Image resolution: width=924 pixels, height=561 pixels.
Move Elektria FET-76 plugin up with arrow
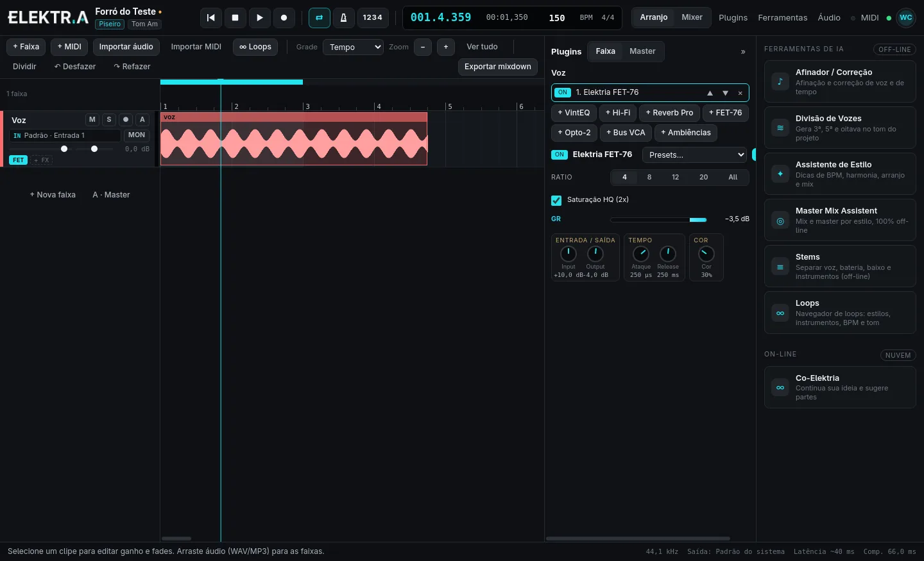click(710, 93)
